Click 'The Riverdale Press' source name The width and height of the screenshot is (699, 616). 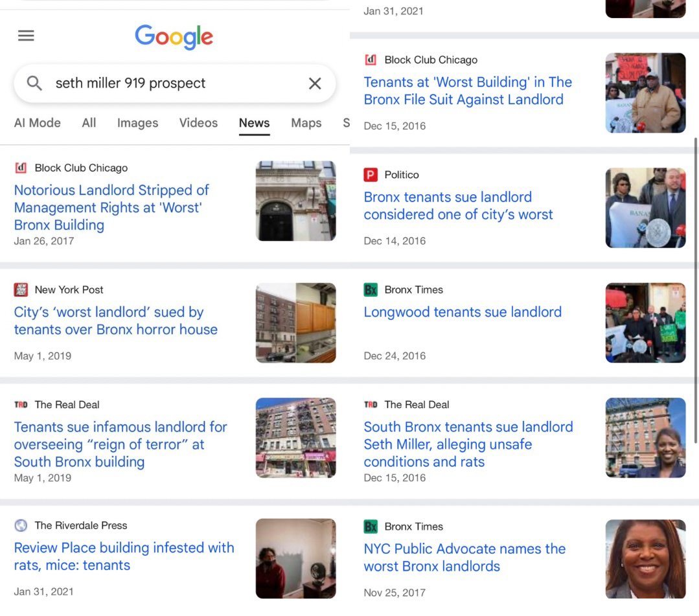(x=81, y=525)
